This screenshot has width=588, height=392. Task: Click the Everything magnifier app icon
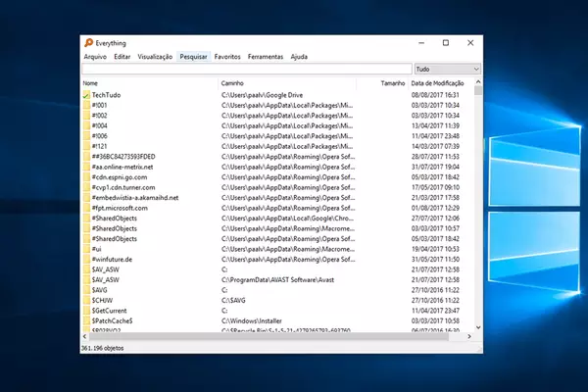[88, 43]
